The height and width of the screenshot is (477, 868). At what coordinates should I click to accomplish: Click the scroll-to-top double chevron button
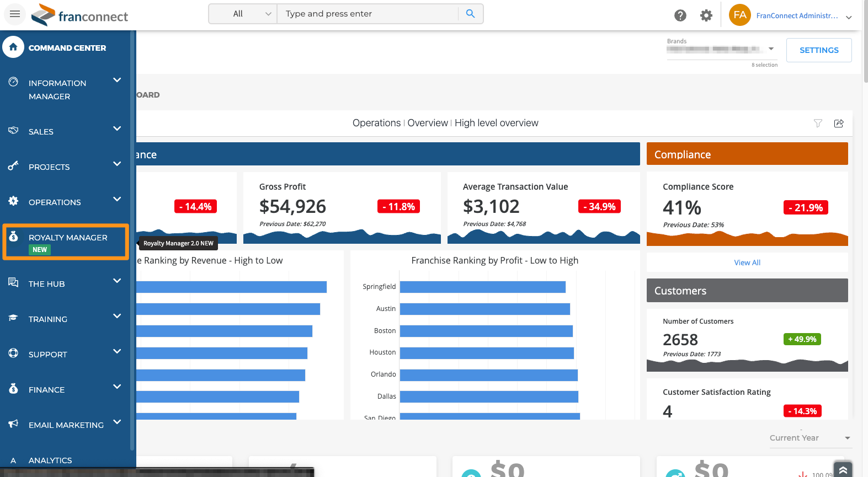coord(843,470)
